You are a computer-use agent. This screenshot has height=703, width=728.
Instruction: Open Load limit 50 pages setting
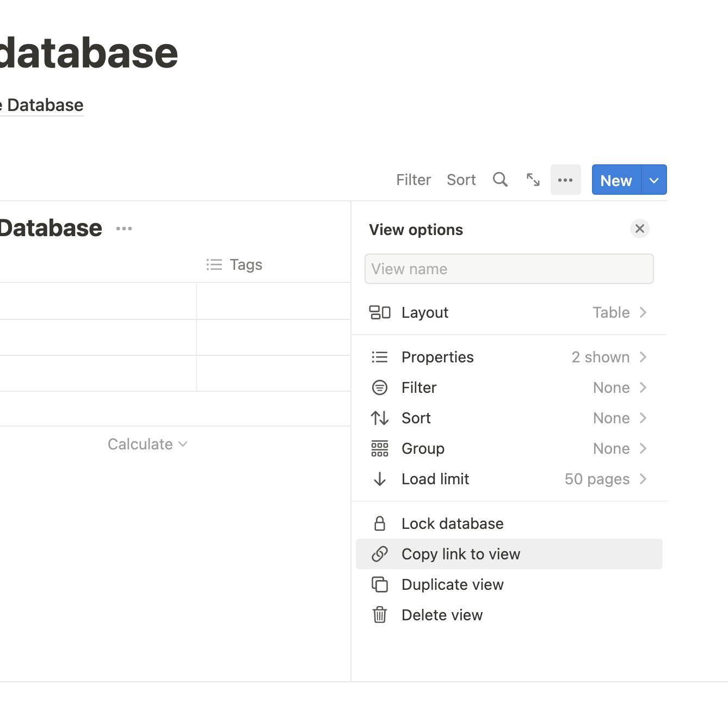pyautogui.click(x=509, y=479)
